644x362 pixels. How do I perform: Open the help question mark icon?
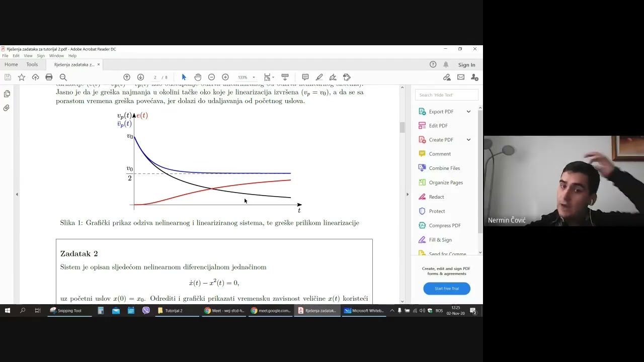click(x=433, y=64)
